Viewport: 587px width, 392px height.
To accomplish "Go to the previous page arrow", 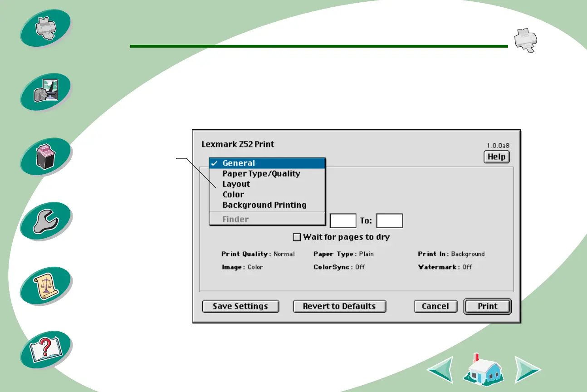I will 440,369.
